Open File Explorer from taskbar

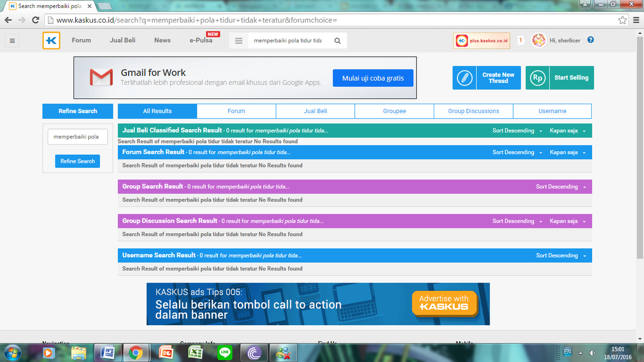[78, 353]
